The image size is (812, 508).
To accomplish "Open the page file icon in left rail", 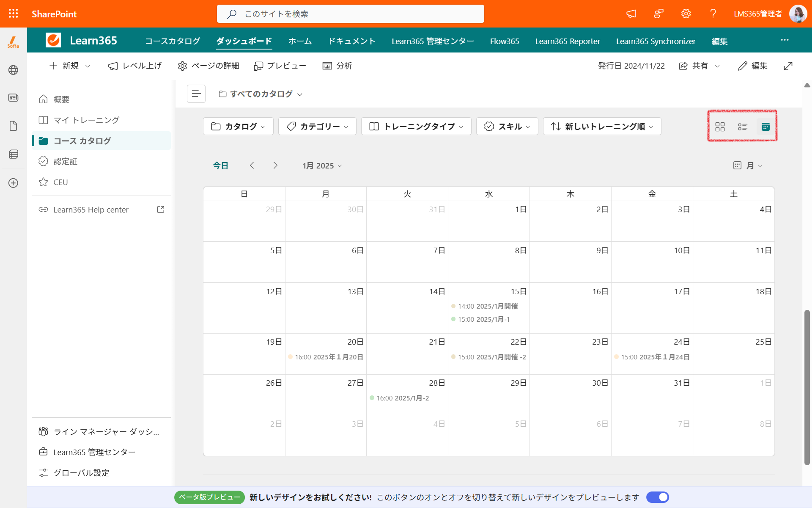I will tap(13, 126).
